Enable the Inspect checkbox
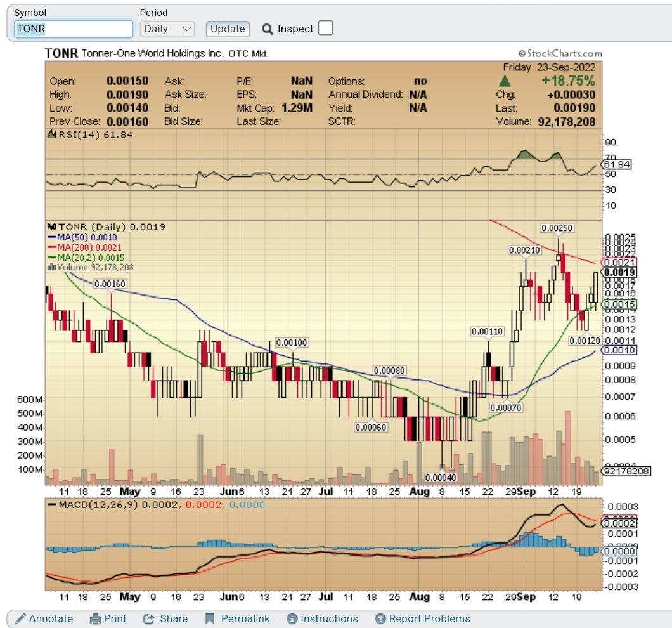The height and width of the screenshot is (628, 672). tap(325, 29)
